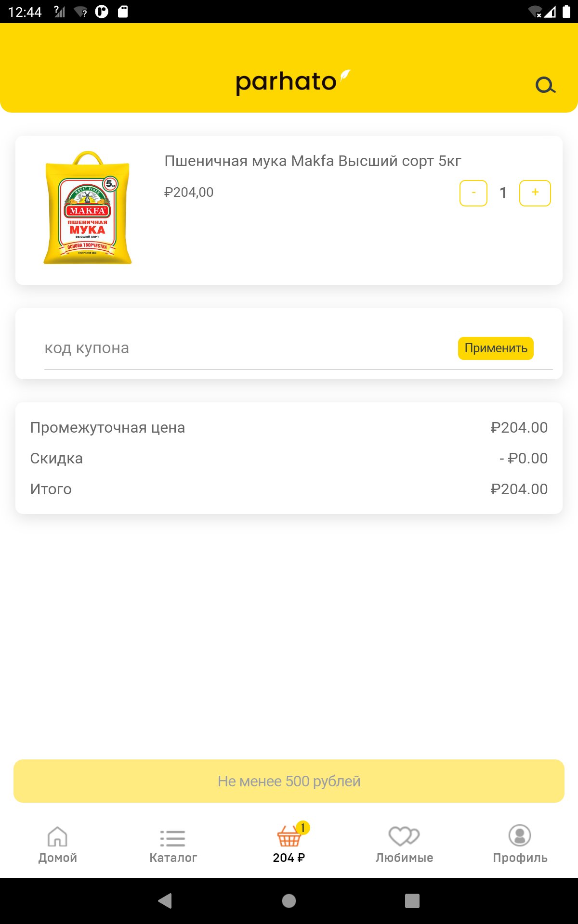
Task: Go to the Домой tab
Action: [x=58, y=844]
